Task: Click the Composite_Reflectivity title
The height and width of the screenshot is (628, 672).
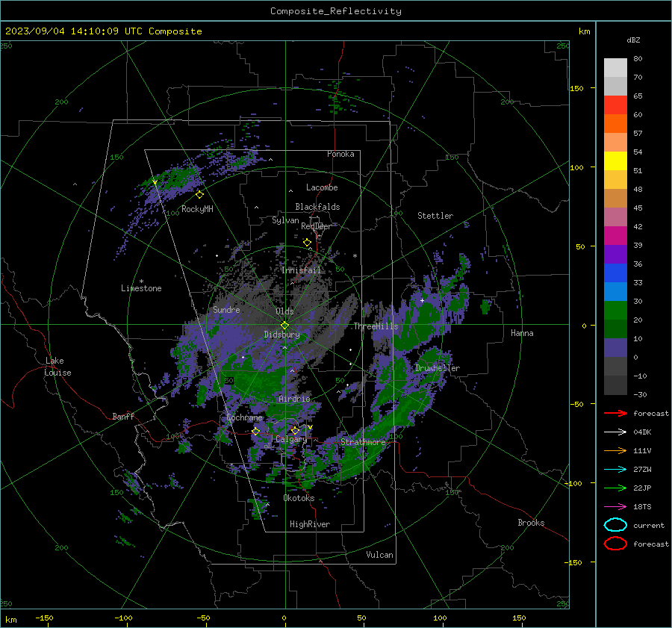Action: coord(336,11)
